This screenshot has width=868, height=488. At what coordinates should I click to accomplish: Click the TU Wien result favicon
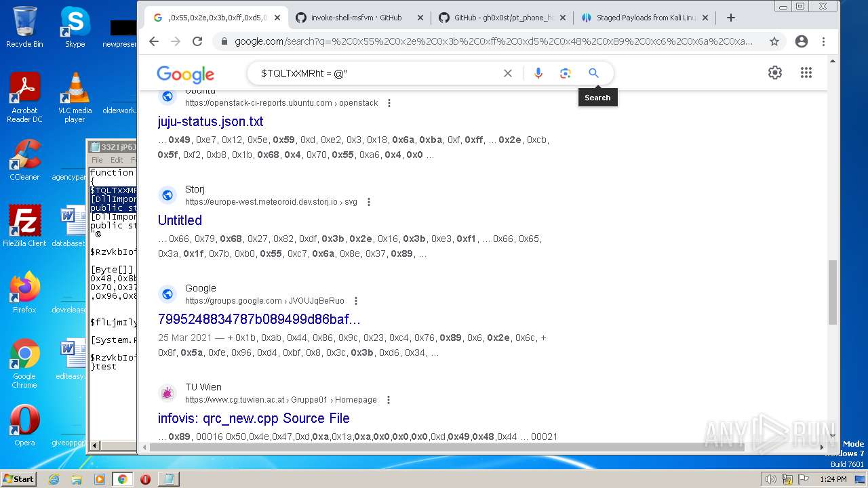pyautogui.click(x=167, y=393)
